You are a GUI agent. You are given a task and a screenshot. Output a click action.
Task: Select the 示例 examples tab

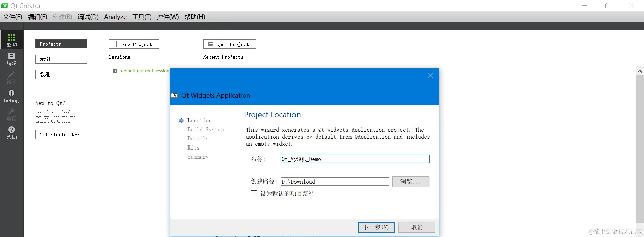(61, 59)
